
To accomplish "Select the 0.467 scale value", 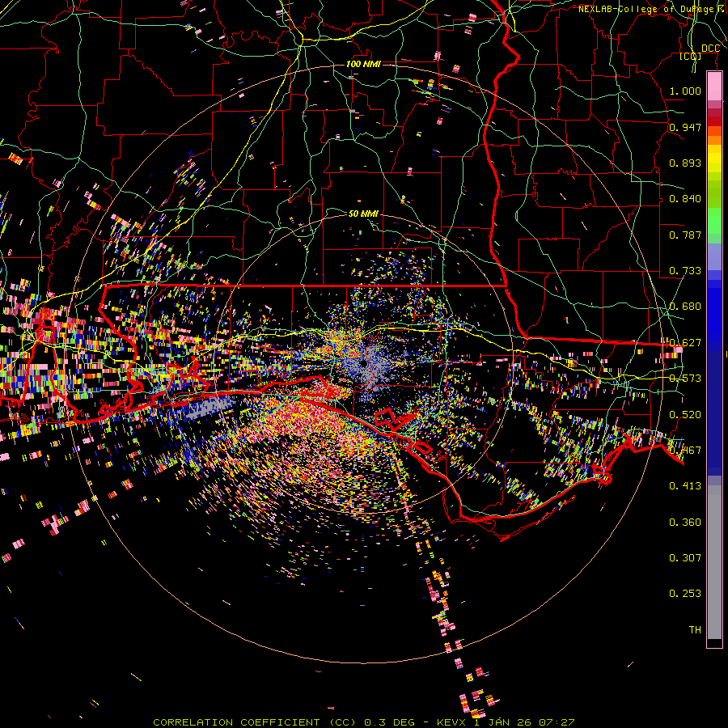I will [x=685, y=450].
